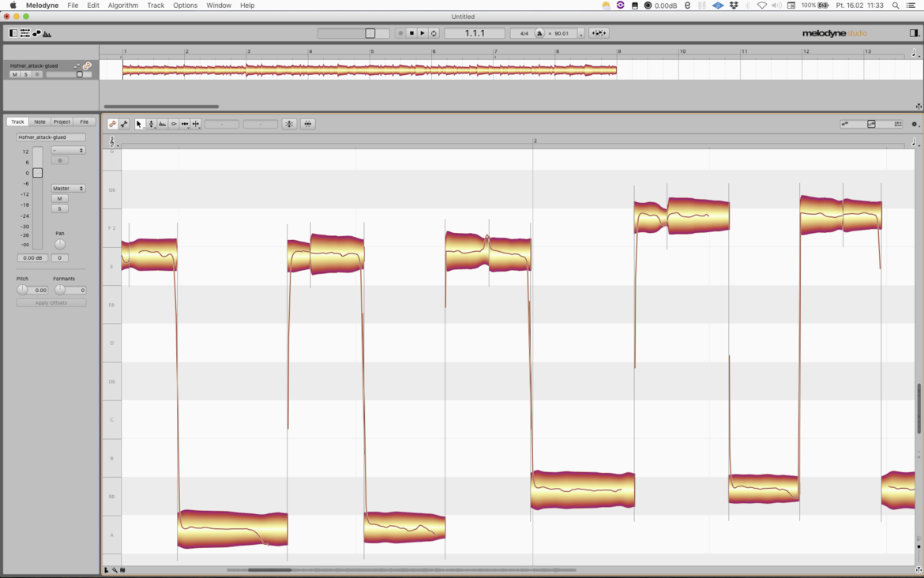Switch to the Project tab
Image resolution: width=924 pixels, height=578 pixels.
point(62,122)
